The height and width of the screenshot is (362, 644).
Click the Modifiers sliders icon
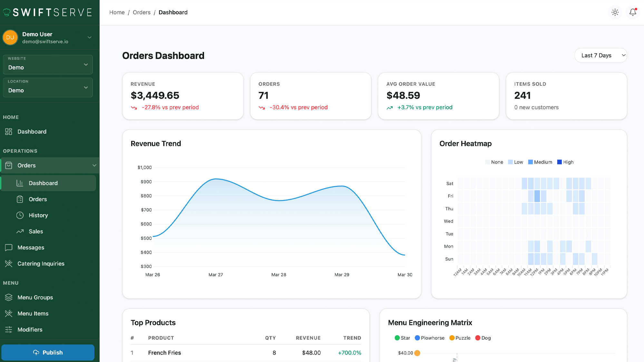click(9, 329)
